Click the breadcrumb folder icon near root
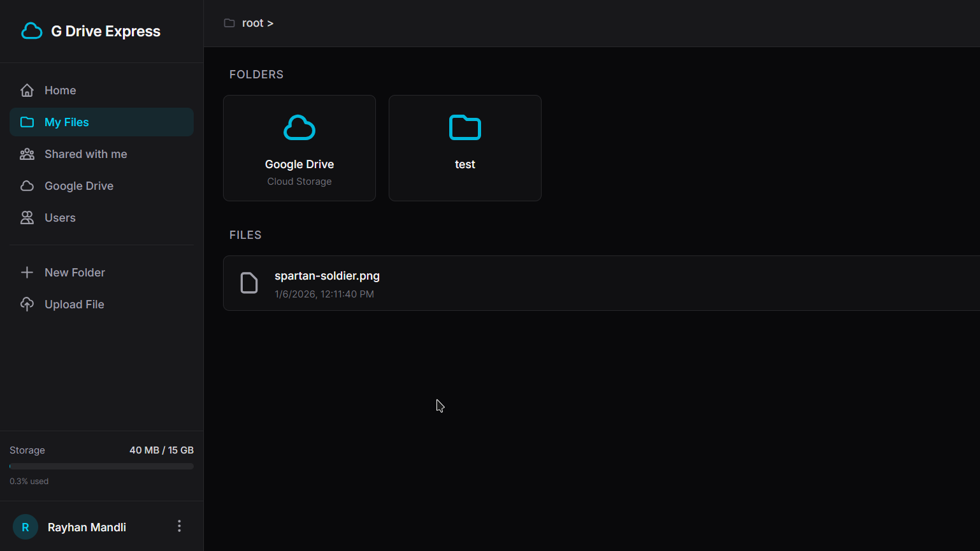 pos(229,22)
